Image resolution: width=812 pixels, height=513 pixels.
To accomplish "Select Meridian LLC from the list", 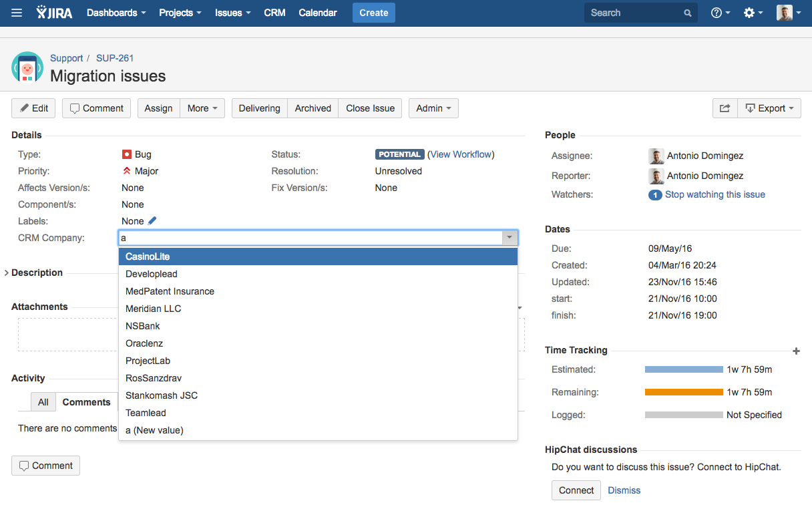I will (153, 309).
